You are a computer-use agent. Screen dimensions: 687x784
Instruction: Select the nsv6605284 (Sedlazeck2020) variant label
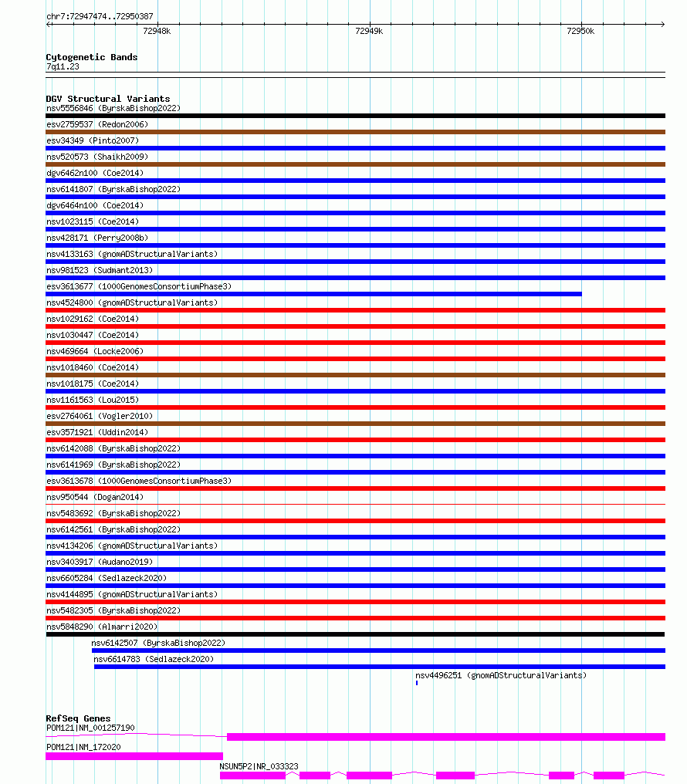[107, 578]
